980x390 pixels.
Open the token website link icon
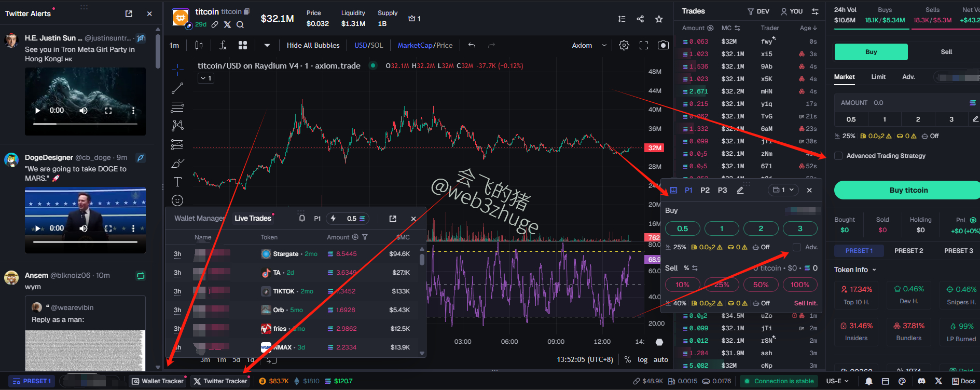(x=215, y=24)
